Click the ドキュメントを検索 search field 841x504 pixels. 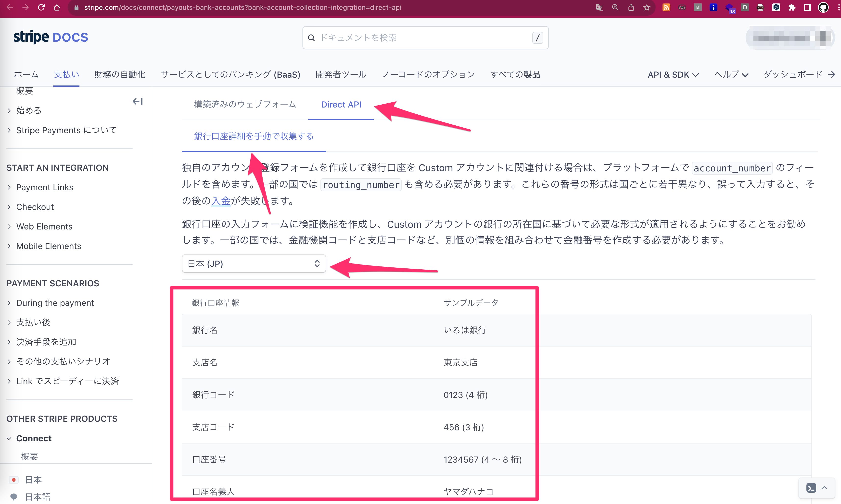425,38
